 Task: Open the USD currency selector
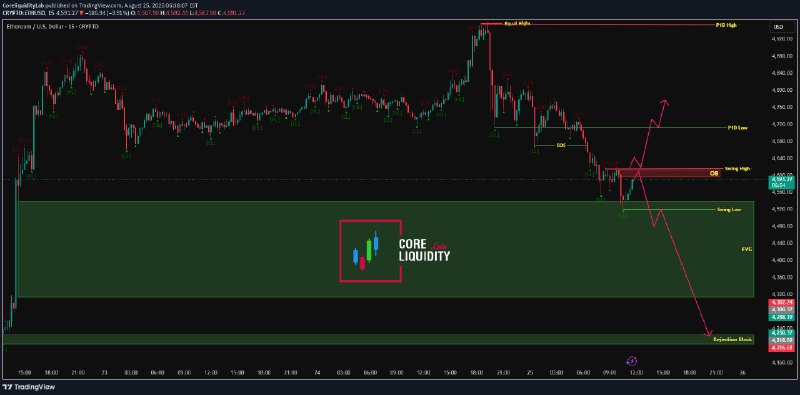coord(779,27)
